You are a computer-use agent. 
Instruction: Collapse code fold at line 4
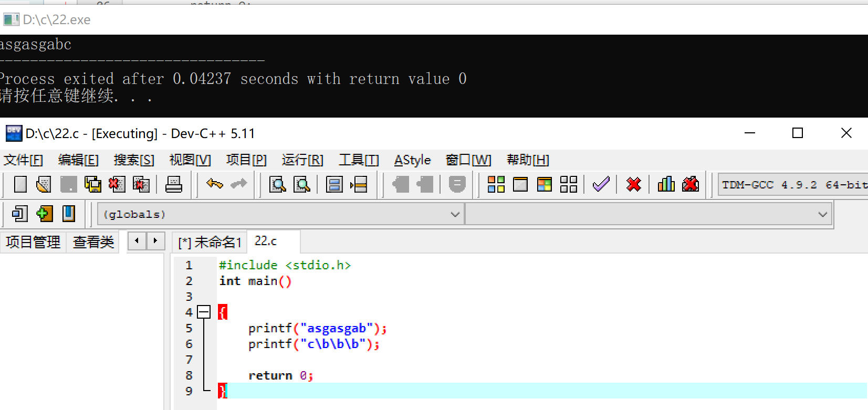coord(204,312)
